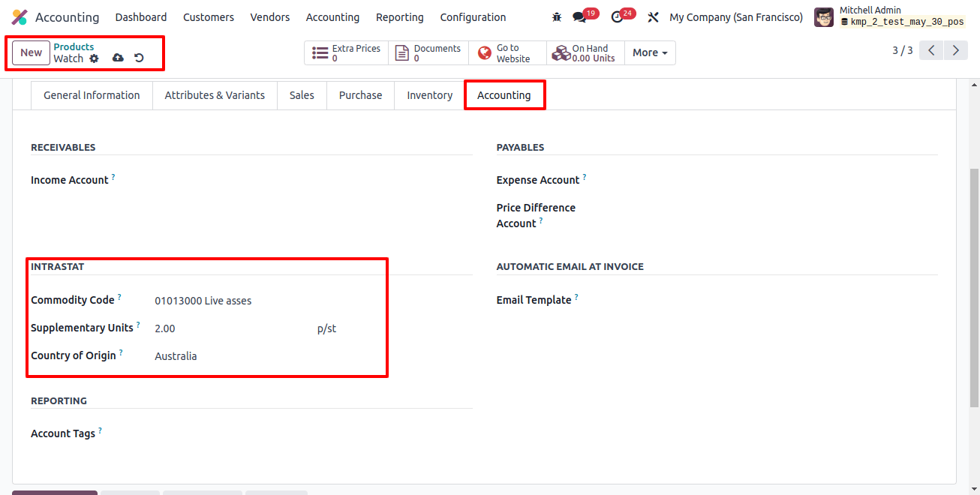The width and height of the screenshot is (980, 495).
Task: Follow the Products breadcrumb link
Action: (74, 46)
